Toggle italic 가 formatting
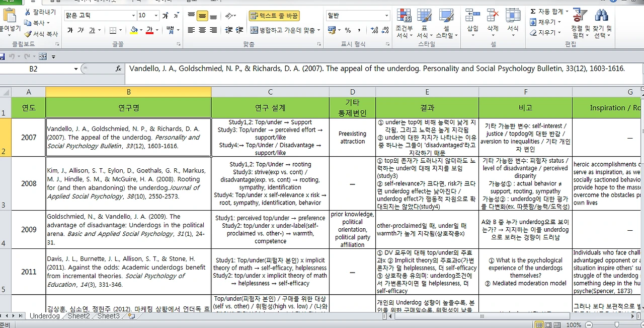 point(80,30)
